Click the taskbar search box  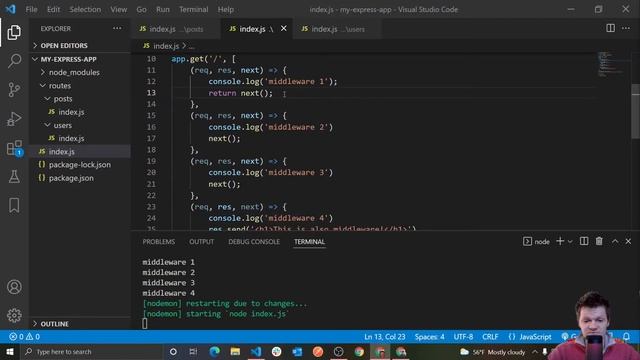[x=92, y=351]
